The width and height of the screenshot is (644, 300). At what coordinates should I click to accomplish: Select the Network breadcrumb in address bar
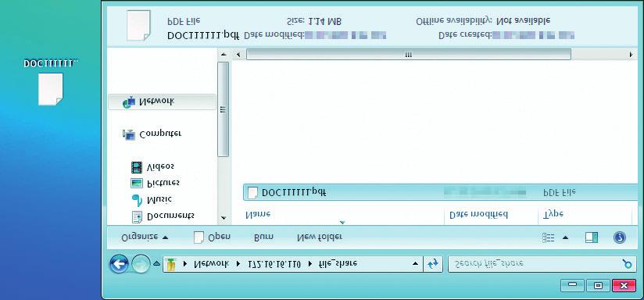212,264
